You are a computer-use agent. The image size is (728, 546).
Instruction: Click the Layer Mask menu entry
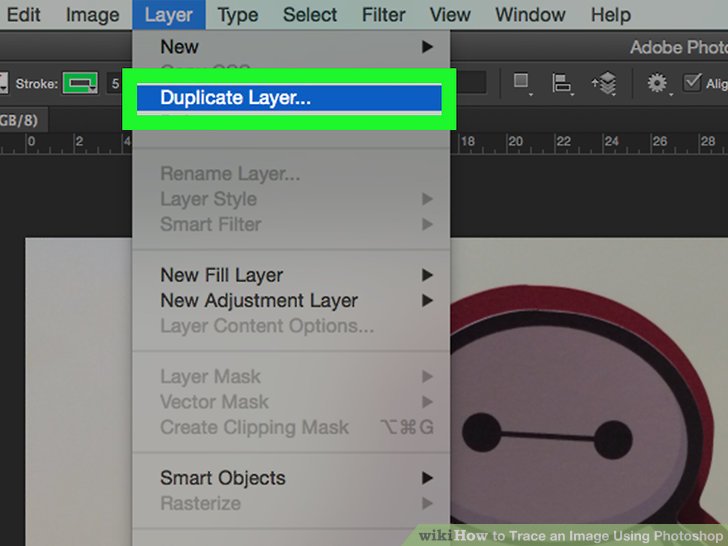click(291, 377)
